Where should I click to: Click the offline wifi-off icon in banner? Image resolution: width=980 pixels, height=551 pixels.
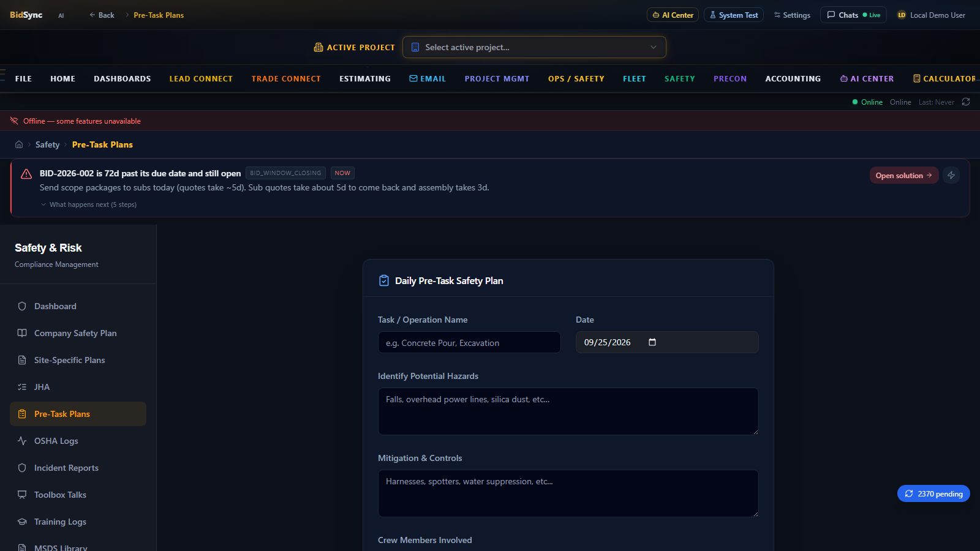point(14,121)
